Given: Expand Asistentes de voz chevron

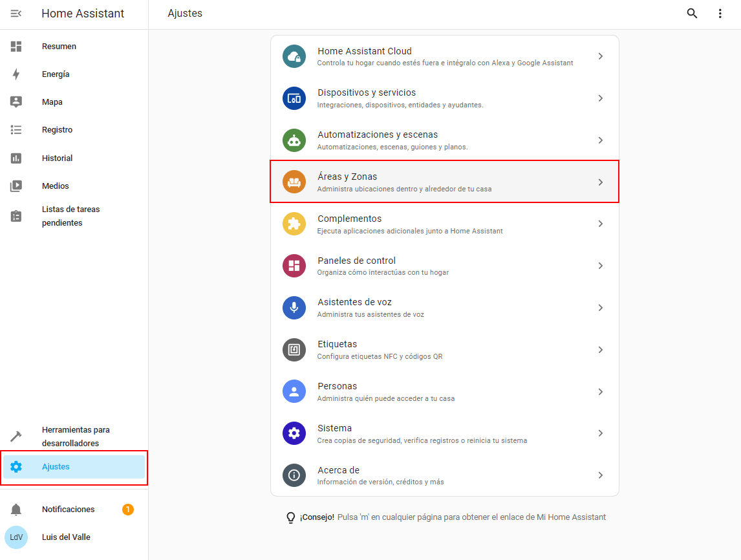Looking at the screenshot, I should coord(600,308).
